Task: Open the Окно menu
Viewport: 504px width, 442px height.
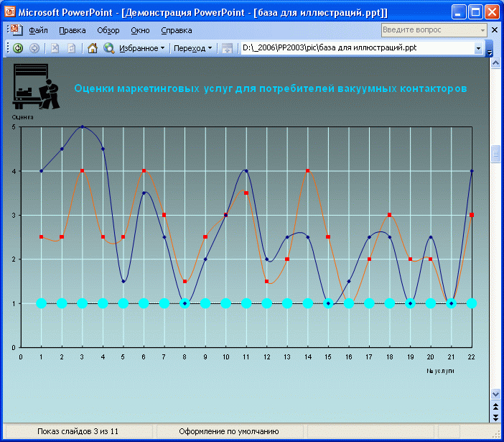Action: tap(140, 30)
